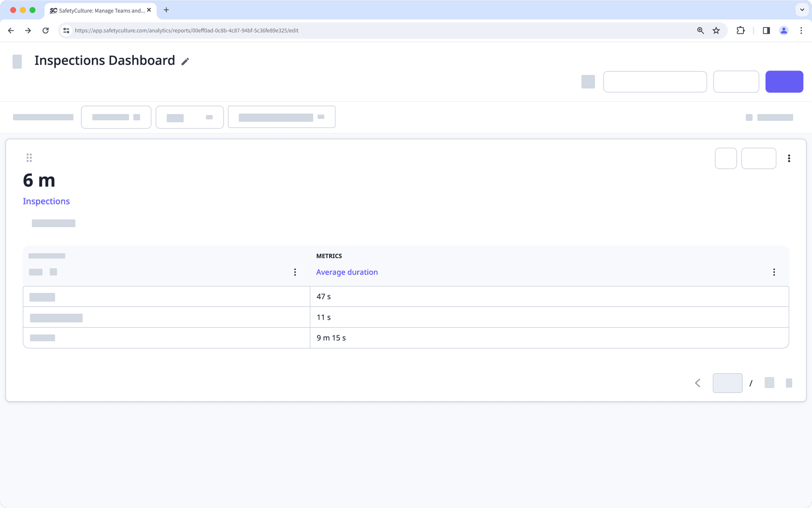Open the widget's three-dot options menu

pos(789,158)
